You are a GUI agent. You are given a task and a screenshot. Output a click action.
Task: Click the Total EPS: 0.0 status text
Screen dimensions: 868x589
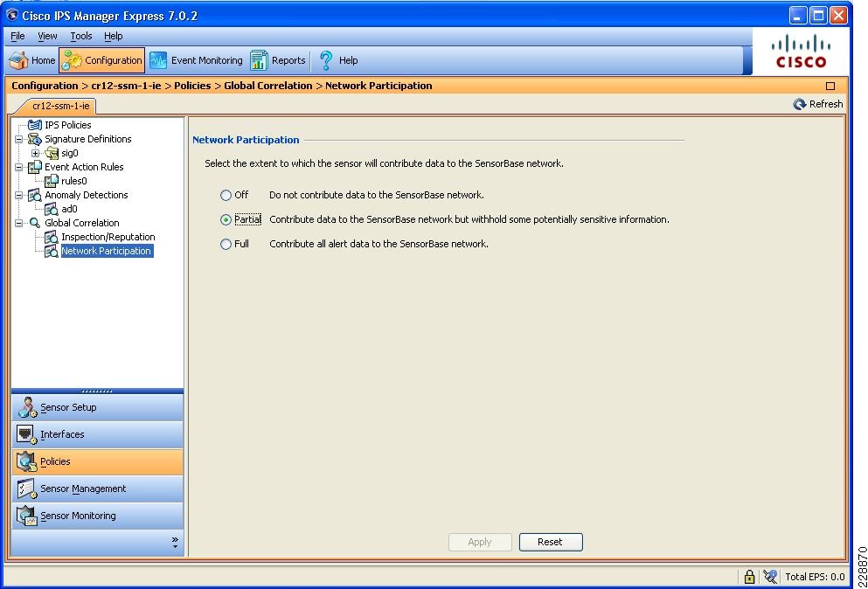pos(815,577)
